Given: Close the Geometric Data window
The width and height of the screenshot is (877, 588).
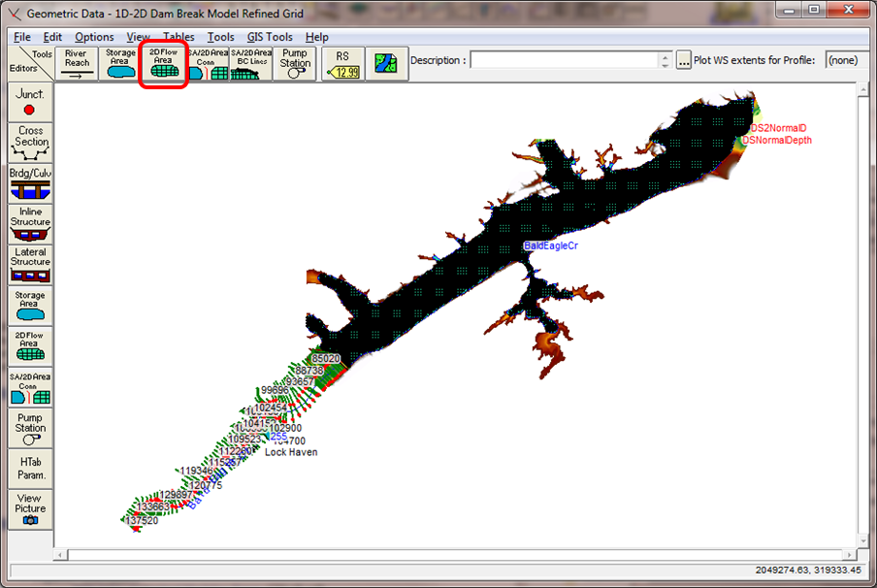Looking at the screenshot, I should click(x=848, y=11).
